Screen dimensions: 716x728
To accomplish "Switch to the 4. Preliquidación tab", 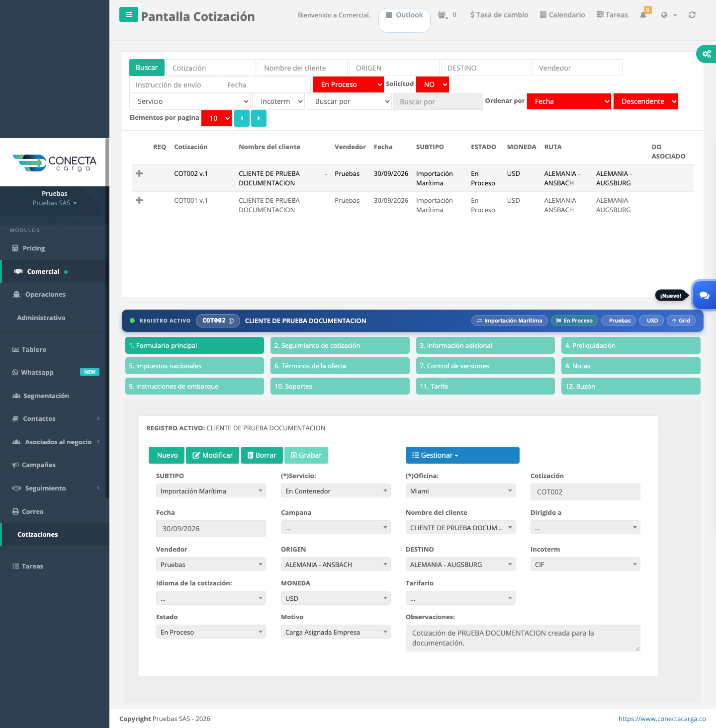I will coord(630,345).
